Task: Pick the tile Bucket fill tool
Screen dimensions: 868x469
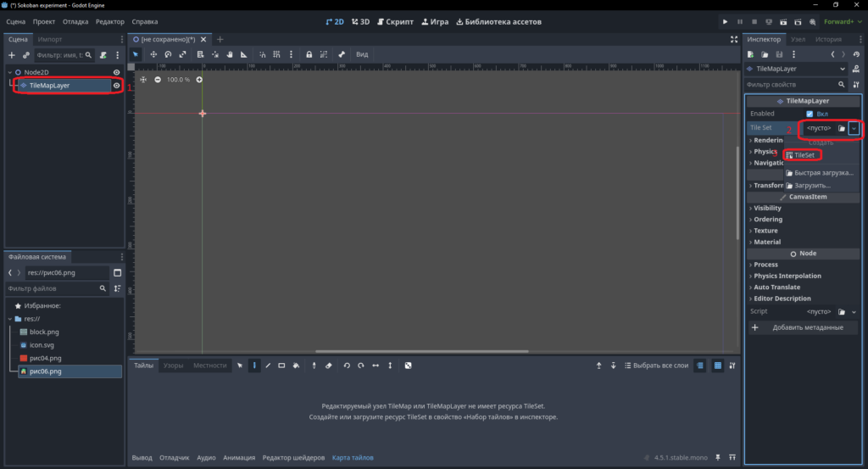Action: [296, 366]
